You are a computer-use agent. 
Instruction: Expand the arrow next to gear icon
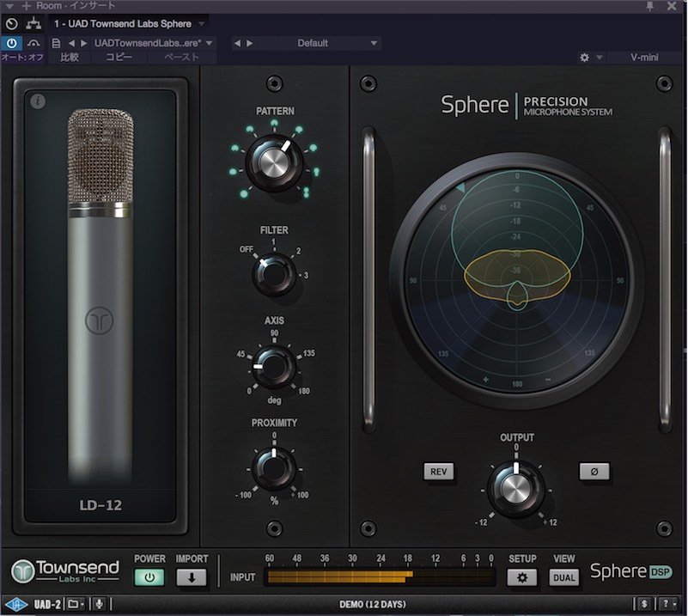click(x=600, y=57)
